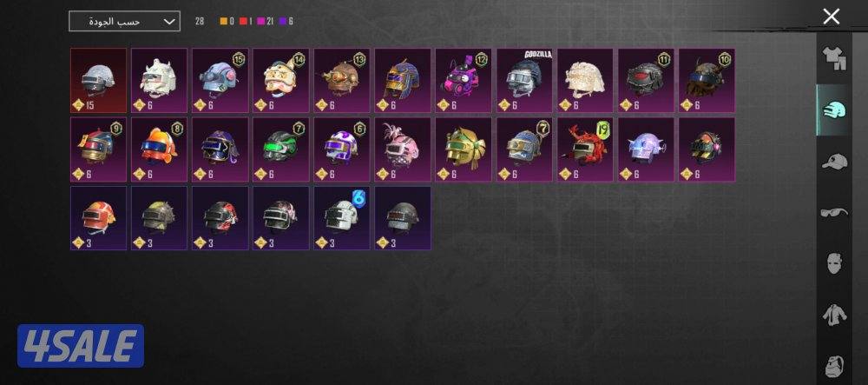Select the red-background helmet worth 15
The width and height of the screenshot is (868, 385).
99,80
